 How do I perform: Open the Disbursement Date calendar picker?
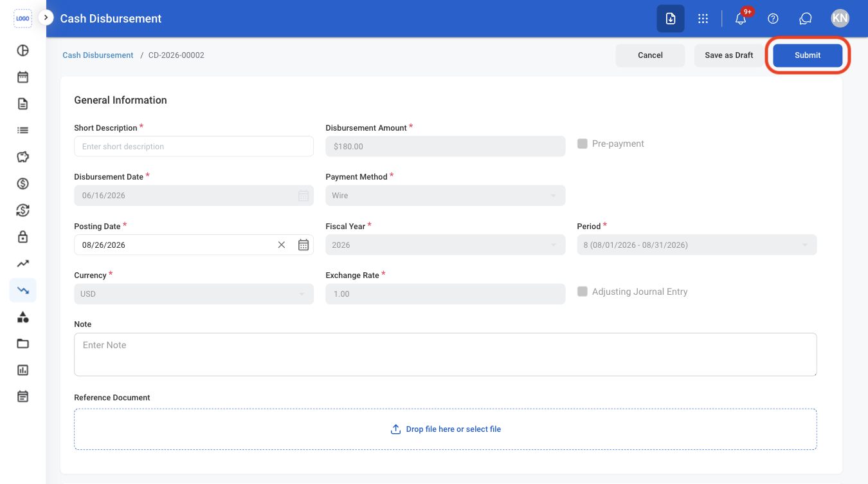tap(303, 196)
